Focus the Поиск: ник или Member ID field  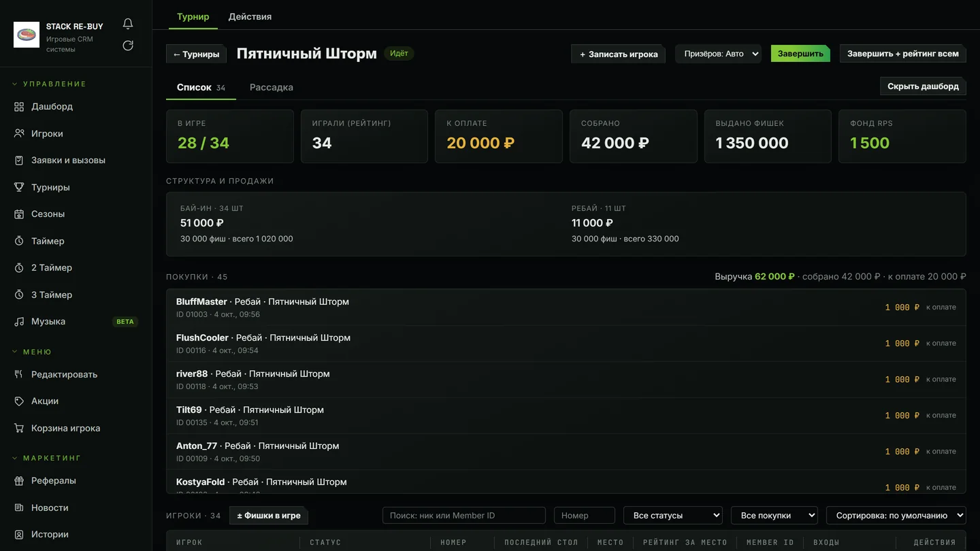tap(464, 516)
